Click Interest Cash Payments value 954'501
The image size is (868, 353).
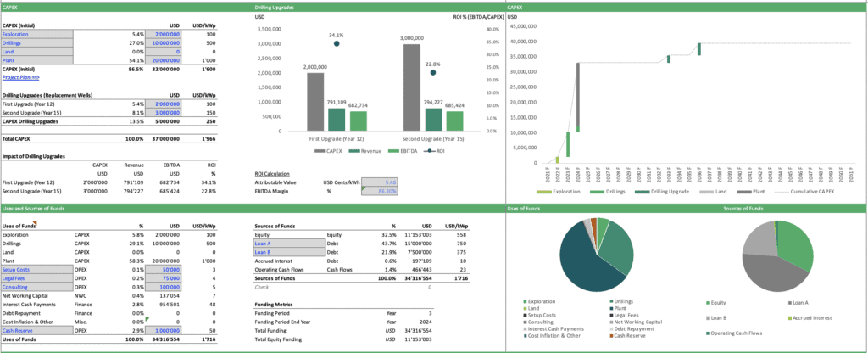[170, 305]
